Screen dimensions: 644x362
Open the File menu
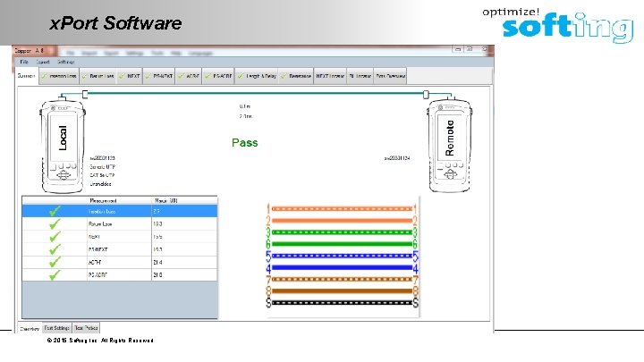24,62
